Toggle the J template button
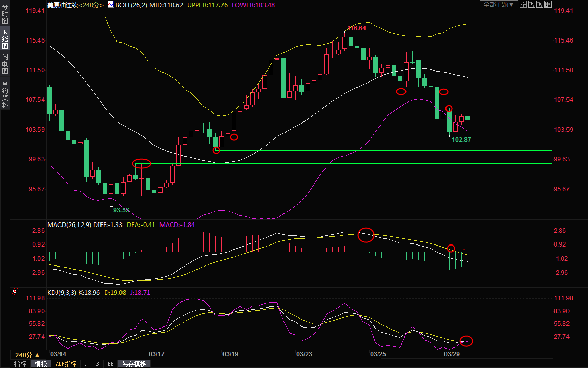This screenshot has height=368, width=588. [86, 364]
